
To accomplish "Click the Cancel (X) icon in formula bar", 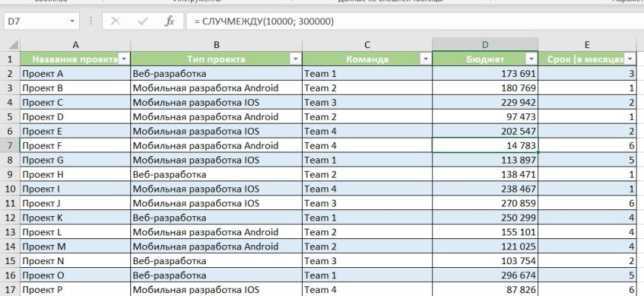I will click(x=115, y=21).
